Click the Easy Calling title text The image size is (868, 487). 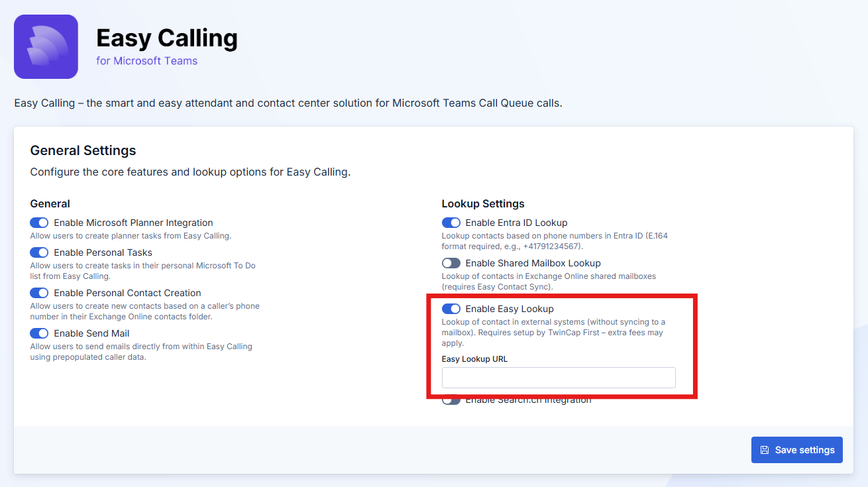click(166, 38)
